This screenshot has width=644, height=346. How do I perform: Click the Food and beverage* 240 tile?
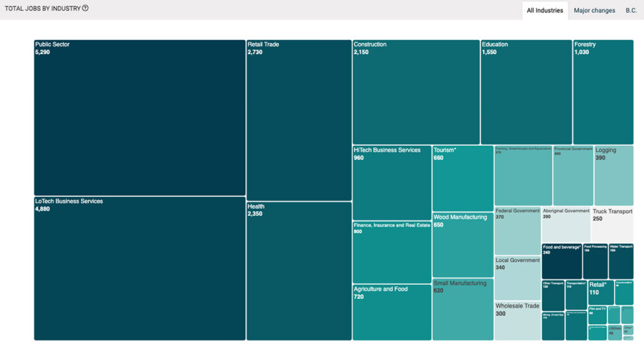point(562,261)
